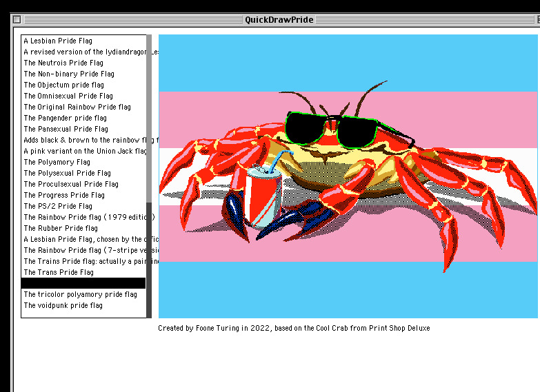Screen dimensions: 540x392
Task: Click the QuickDrawPride title bar text
Action: coord(279,19)
